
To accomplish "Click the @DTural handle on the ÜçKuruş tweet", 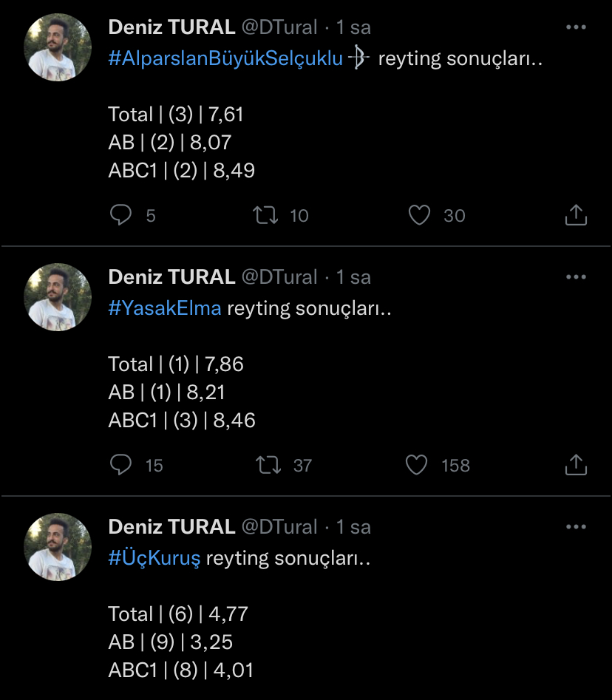I will pos(279,527).
